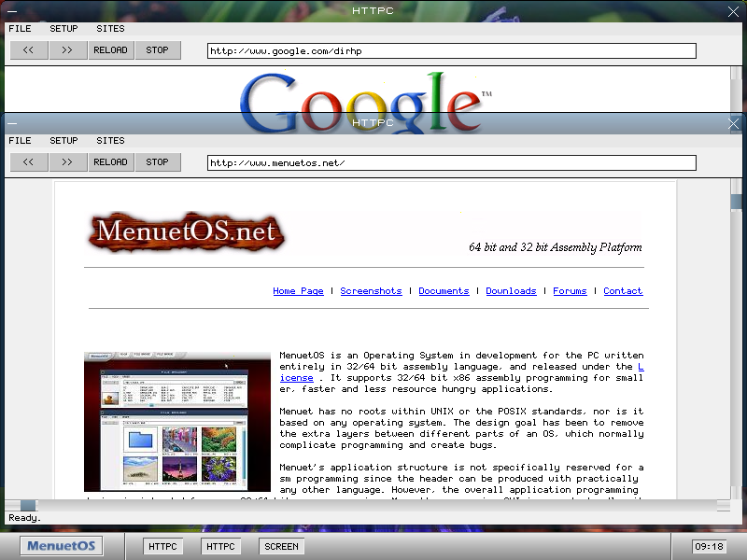Click the MenuetOS.net logo image
Viewport: 747px width, 560px height.
point(186,231)
